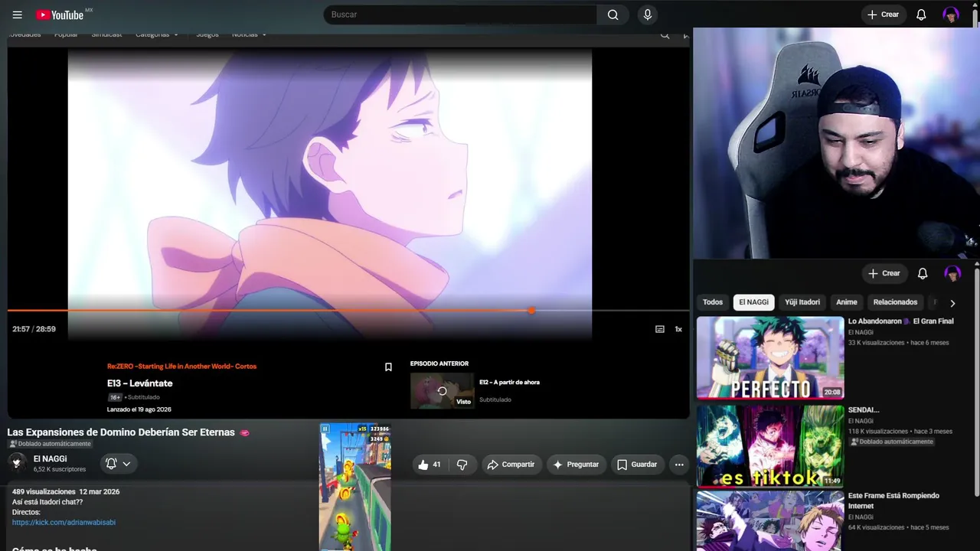The width and height of the screenshot is (980, 551).
Task: Click the recommendations sidebar scrollbar
Action: coord(976,383)
